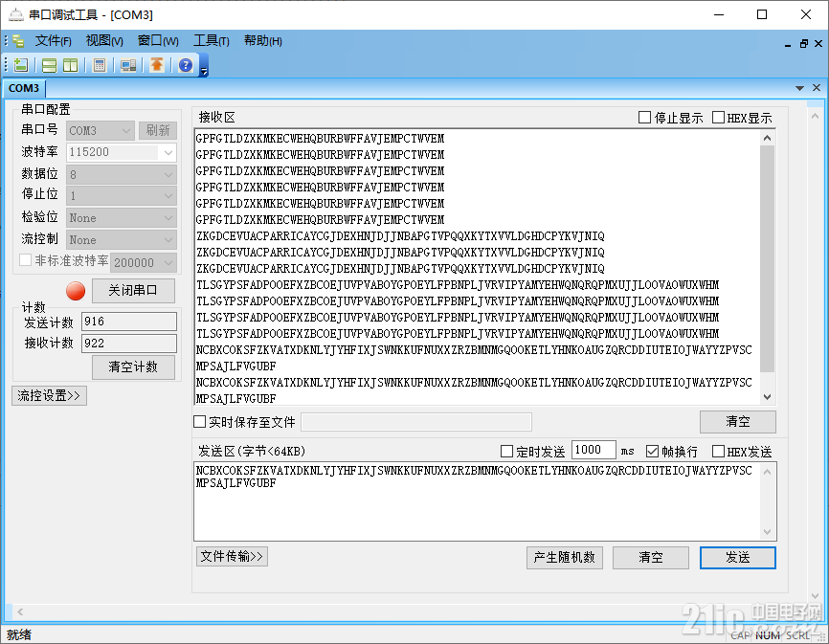829x644 pixels.
Task: Select the COM3 tab
Action: (x=24, y=88)
